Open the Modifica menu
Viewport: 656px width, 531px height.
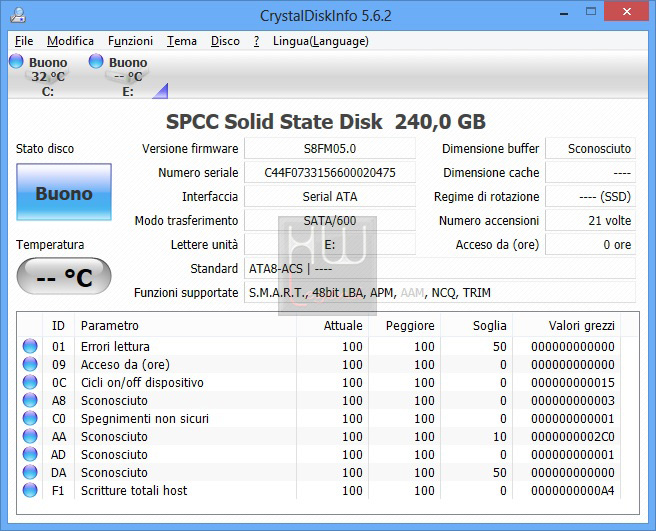[70, 41]
